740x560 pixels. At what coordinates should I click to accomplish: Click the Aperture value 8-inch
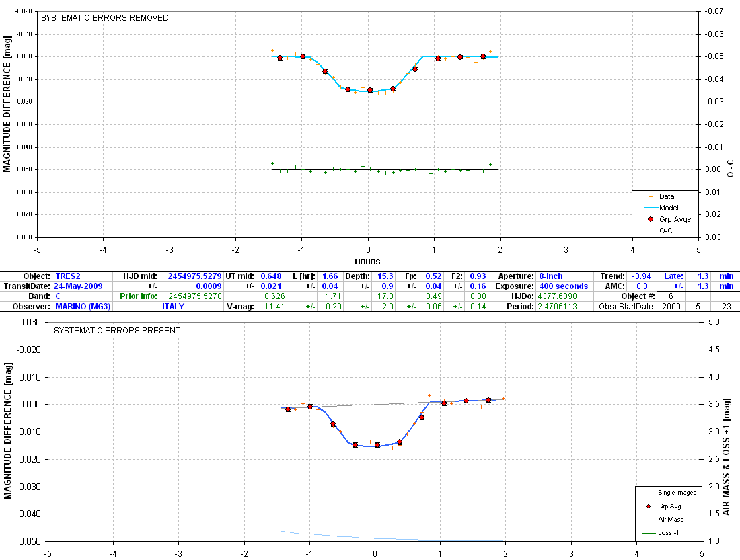click(x=551, y=276)
